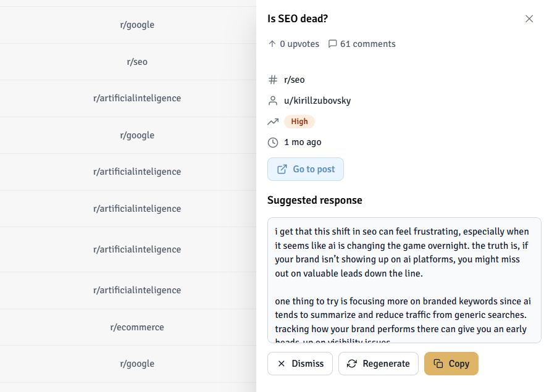Click the Is SEO dead? title
This screenshot has height=392, width=552.
[x=298, y=19]
